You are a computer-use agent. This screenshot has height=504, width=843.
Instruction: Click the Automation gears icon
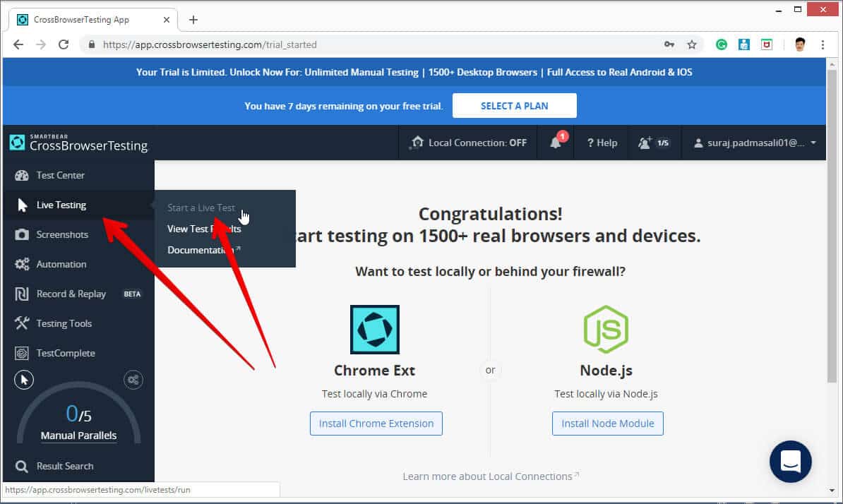click(21, 264)
